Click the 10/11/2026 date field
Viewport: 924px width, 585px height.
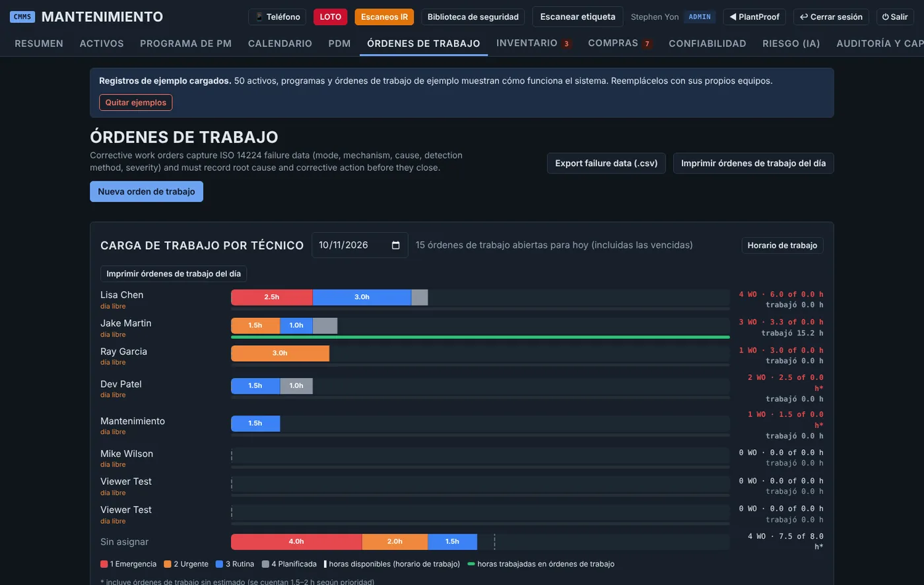point(360,245)
